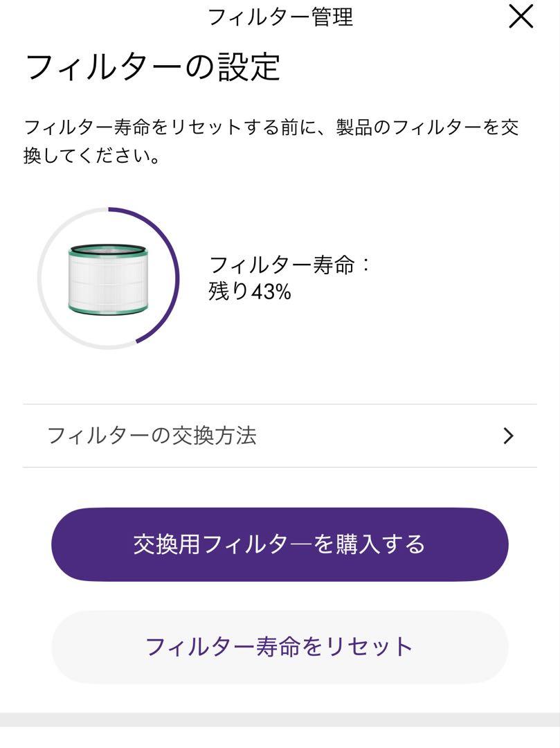Tap 交換用フィルターを購入する button

[x=280, y=544]
